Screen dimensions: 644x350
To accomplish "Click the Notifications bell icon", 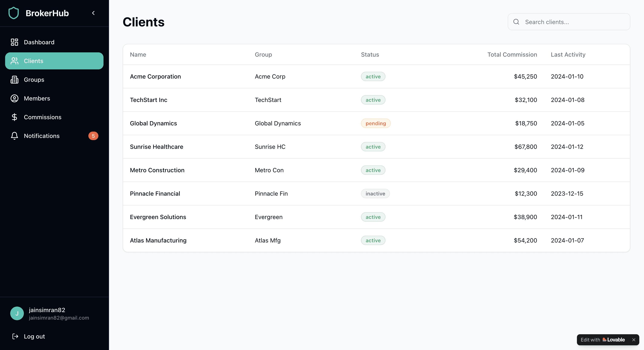I will coord(14,136).
